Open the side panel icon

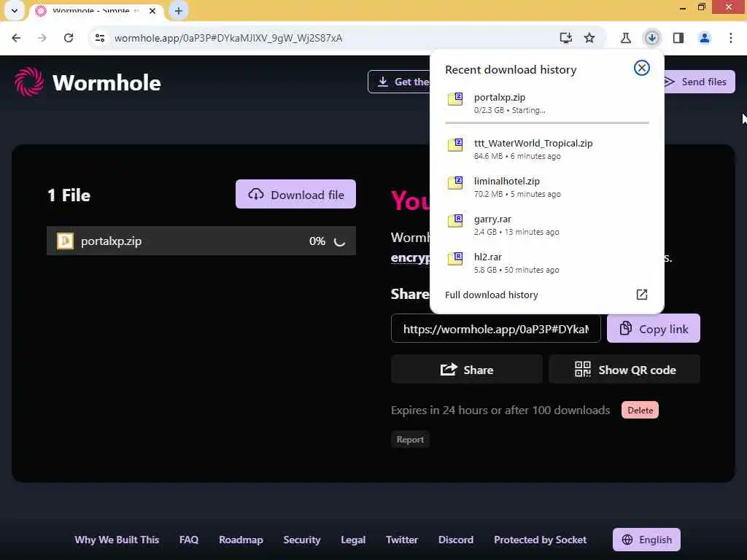click(x=678, y=38)
